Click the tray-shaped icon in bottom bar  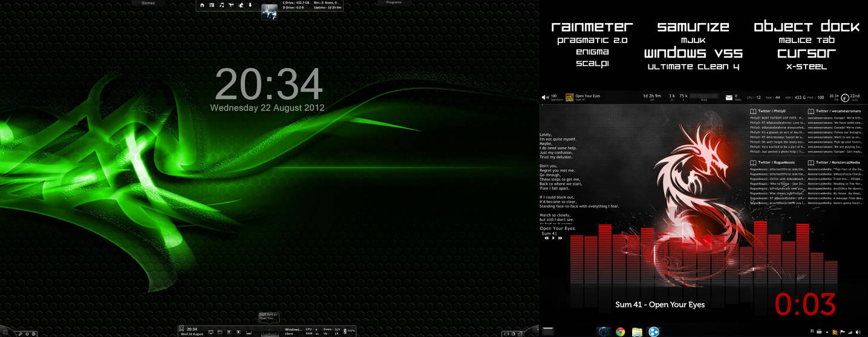(x=249, y=332)
